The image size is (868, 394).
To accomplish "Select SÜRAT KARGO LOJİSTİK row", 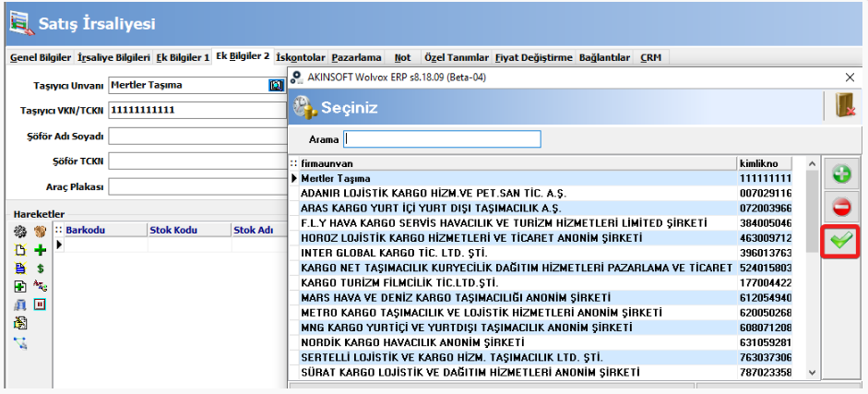I will pyautogui.click(x=541, y=373).
